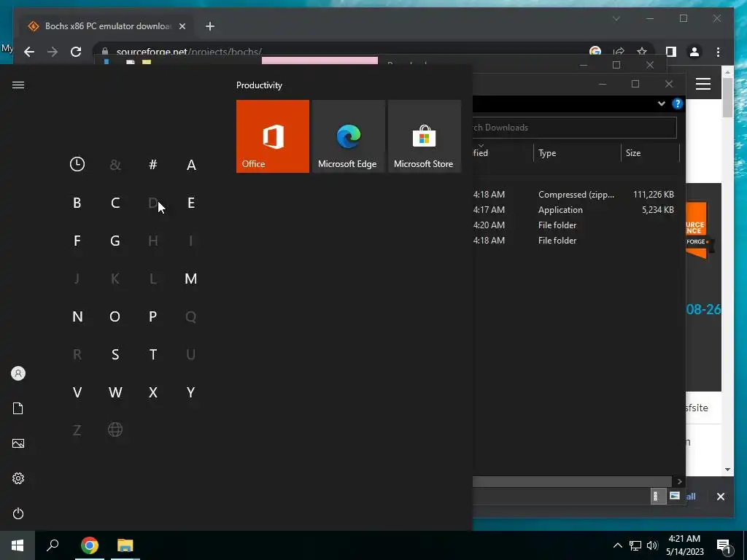This screenshot has width=747, height=560.
Task: Open notification center icon
Action: [x=724, y=546]
